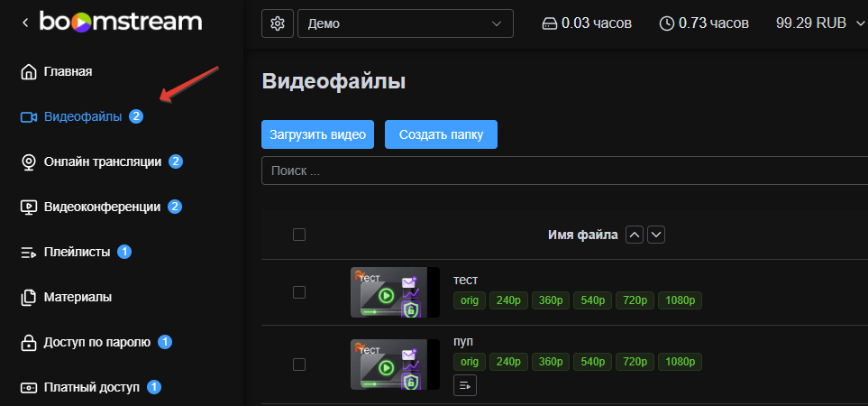Click the file name тест
868x406 pixels.
[465, 281]
